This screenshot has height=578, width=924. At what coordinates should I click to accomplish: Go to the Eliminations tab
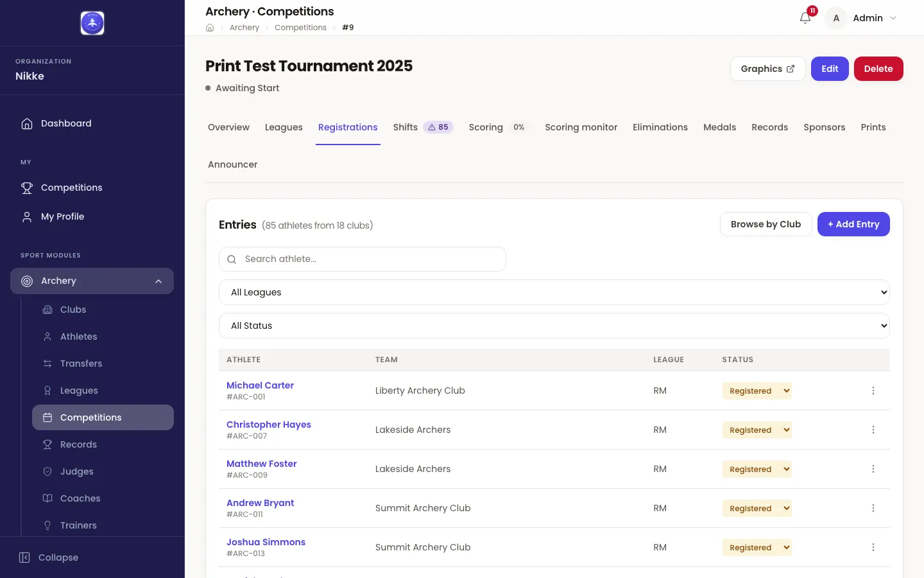click(x=660, y=127)
